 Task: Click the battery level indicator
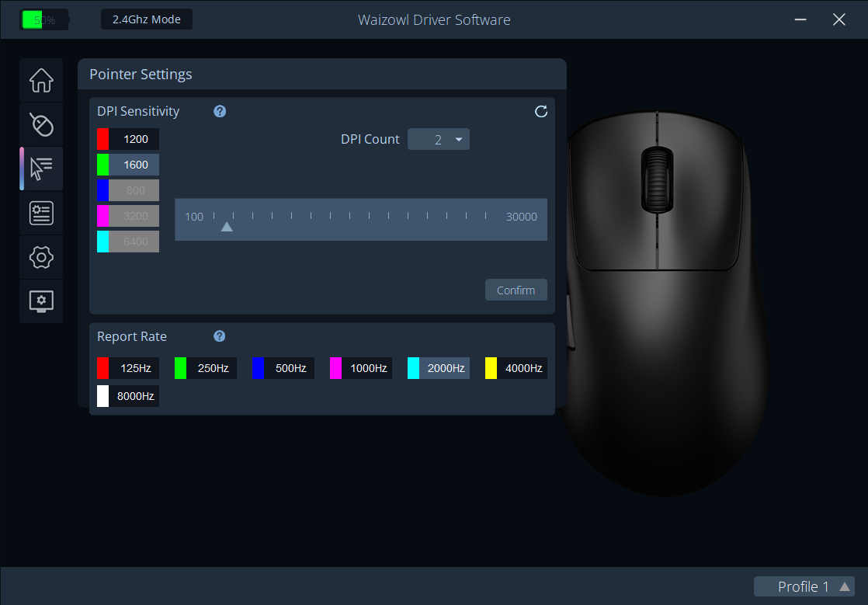pyautogui.click(x=43, y=20)
